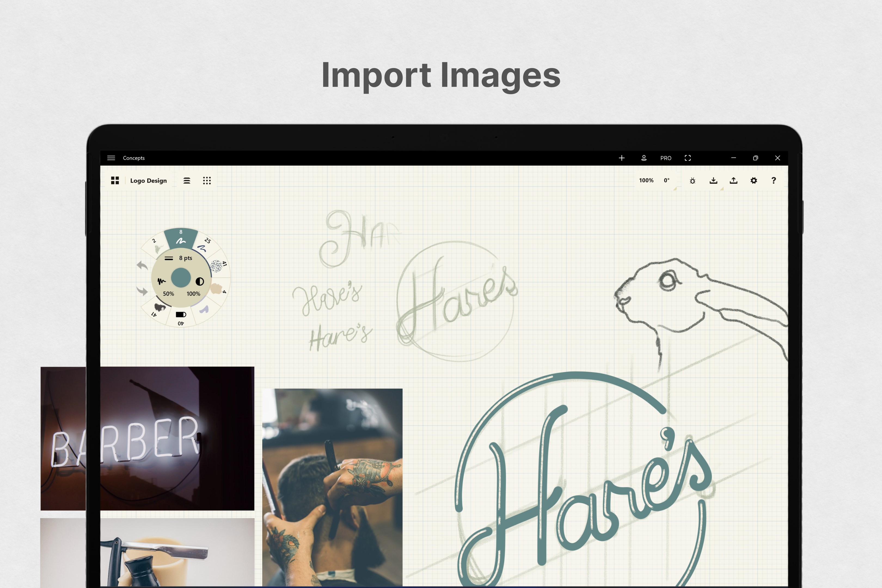This screenshot has height=588, width=882.
Task: Adjust the 50% opacity value on the wheel
Action: click(x=169, y=294)
